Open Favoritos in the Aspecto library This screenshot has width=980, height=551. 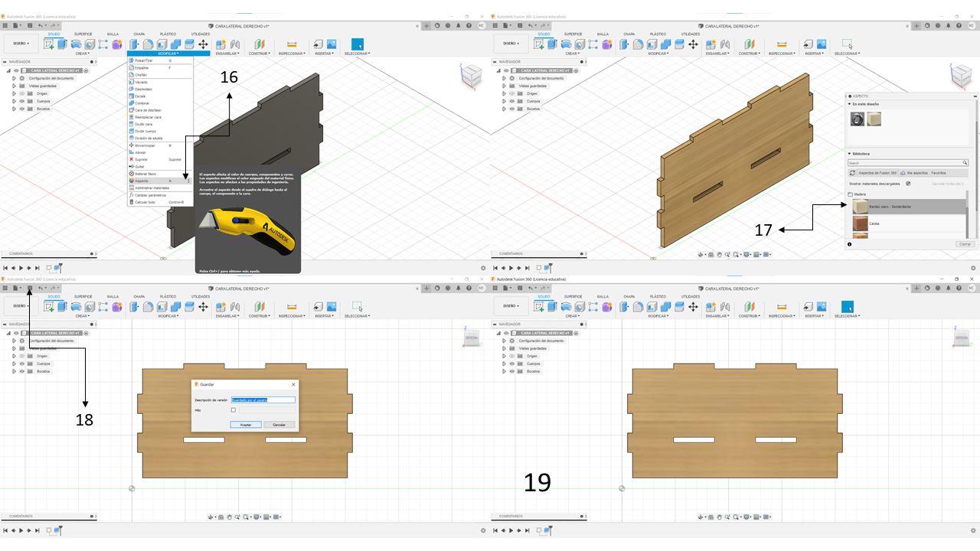[x=939, y=173]
